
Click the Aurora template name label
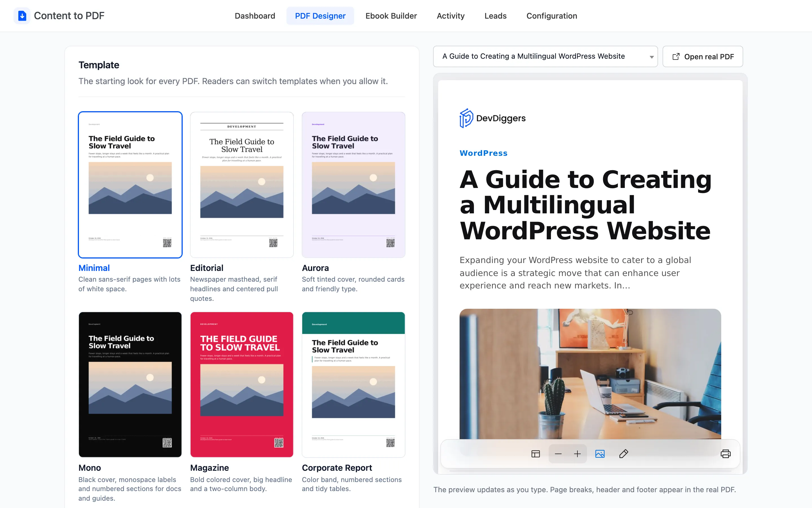tap(315, 268)
